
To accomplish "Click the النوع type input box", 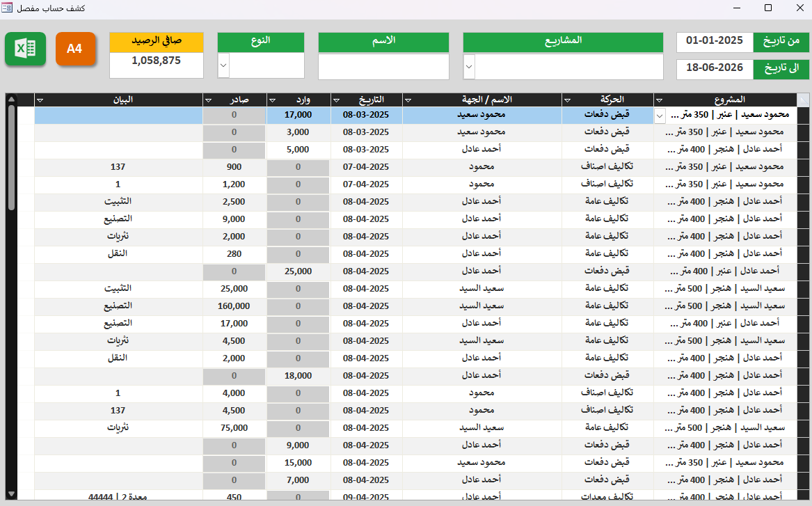I will point(266,66).
